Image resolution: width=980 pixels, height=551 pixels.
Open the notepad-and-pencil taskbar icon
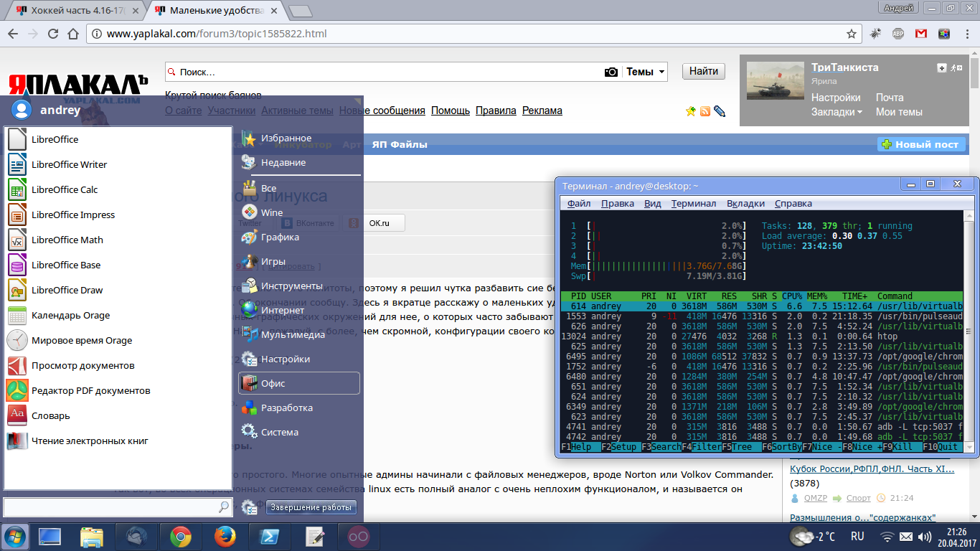pyautogui.click(x=314, y=537)
